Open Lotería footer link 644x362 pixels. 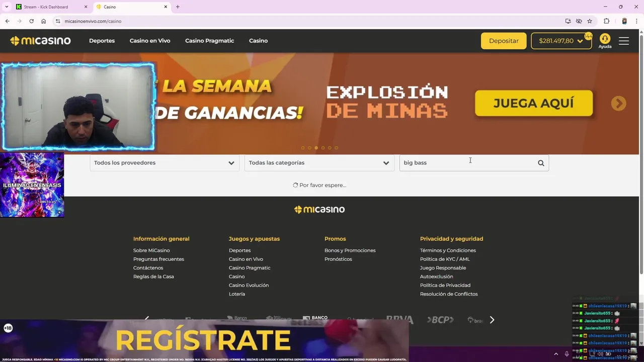(x=237, y=294)
